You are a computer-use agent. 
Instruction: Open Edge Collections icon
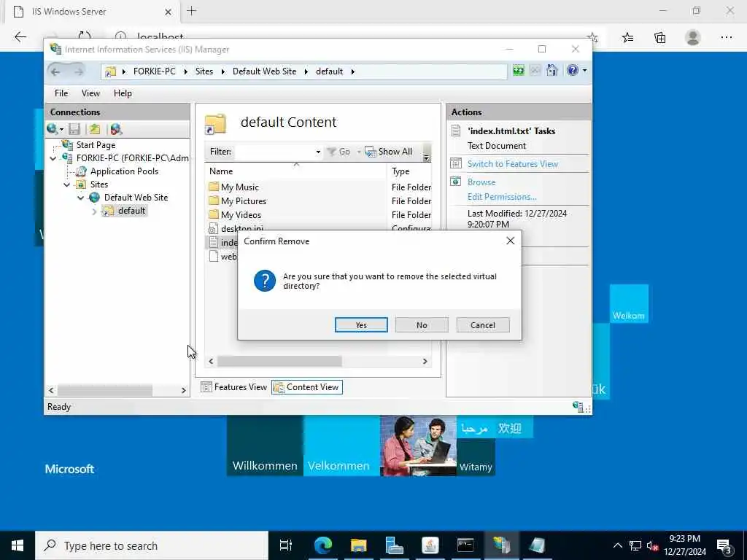(659, 38)
